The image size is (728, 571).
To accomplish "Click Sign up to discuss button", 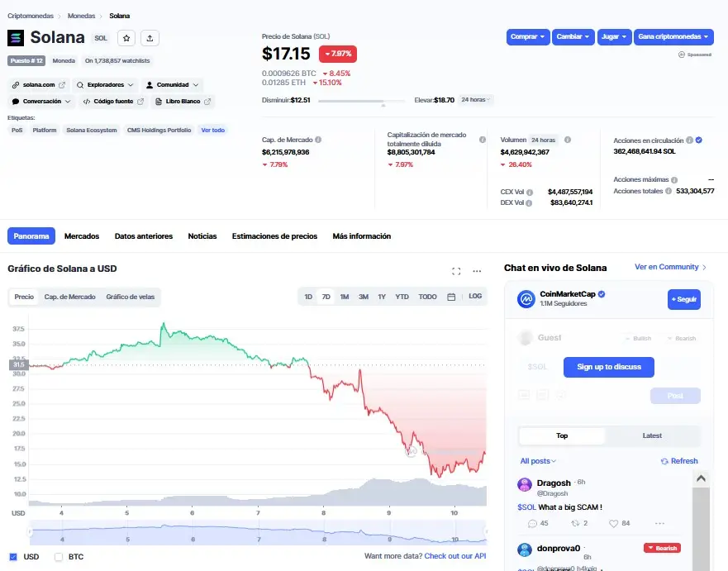I will [609, 367].
